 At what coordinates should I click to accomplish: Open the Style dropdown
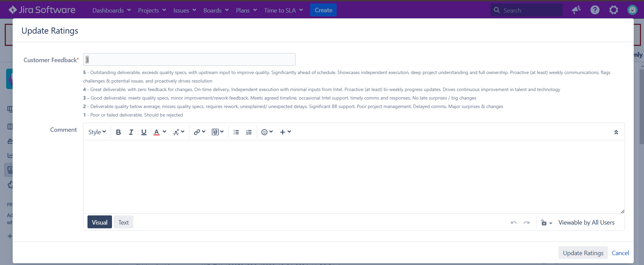coord(97,132)
